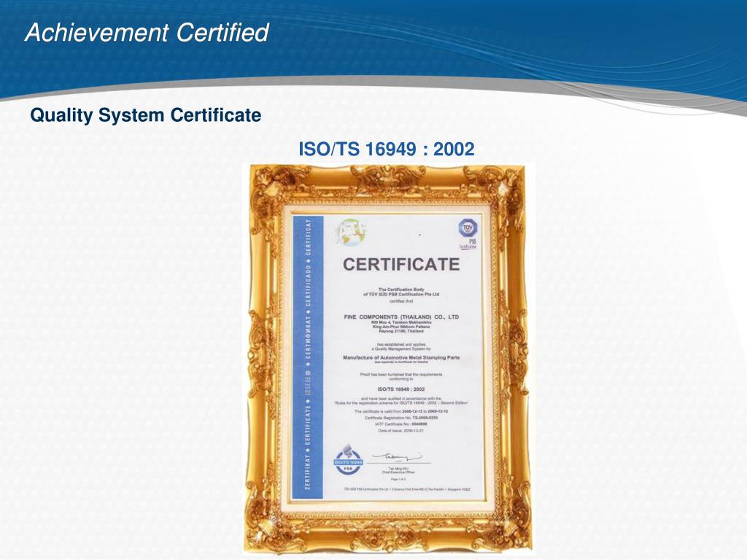Click the vertical blue ZERTIFIKAT band
The width and height of the screenshot is (747, 560).
point(308,357)
